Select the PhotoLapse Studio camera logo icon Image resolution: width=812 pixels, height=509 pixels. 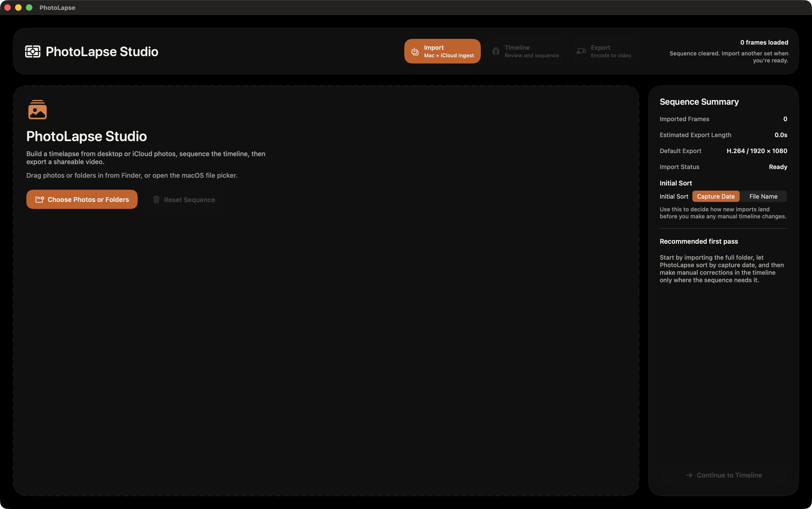point(33,51)
